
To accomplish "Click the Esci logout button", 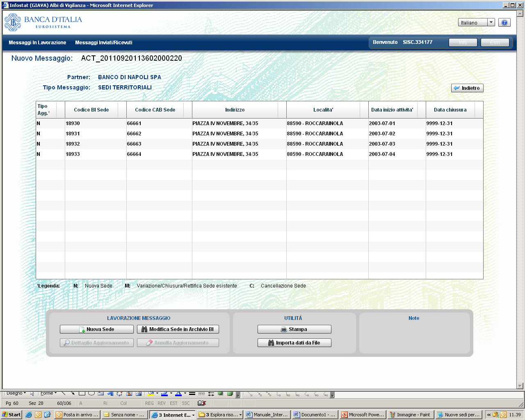I will coord(495,43).
